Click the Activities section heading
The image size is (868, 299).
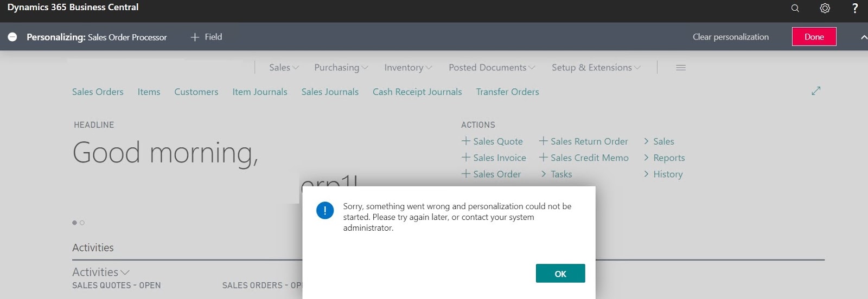pyautogui.click(x=93, y=248)
